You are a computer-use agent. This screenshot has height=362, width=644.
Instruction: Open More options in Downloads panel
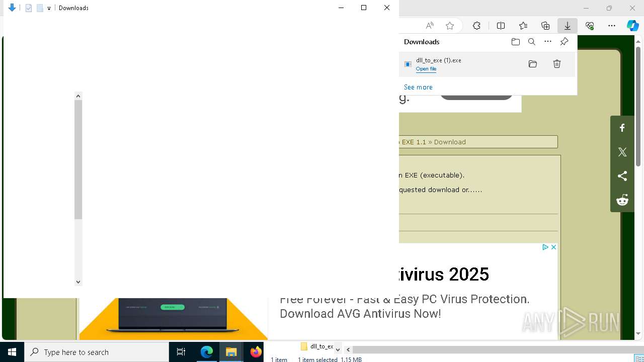pyautogui.click(x=548, y=42)
